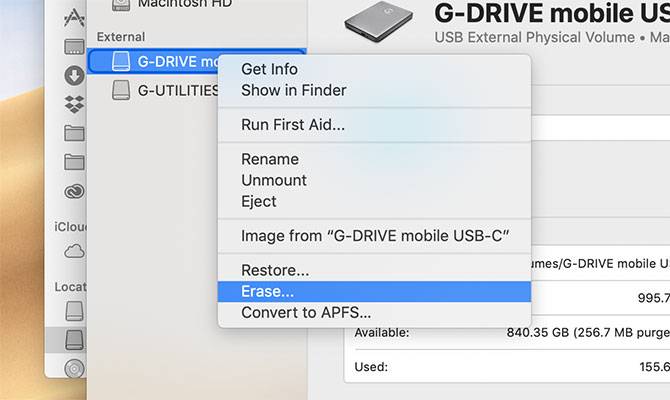Run First Aid on the drive

tap(293, 125)
